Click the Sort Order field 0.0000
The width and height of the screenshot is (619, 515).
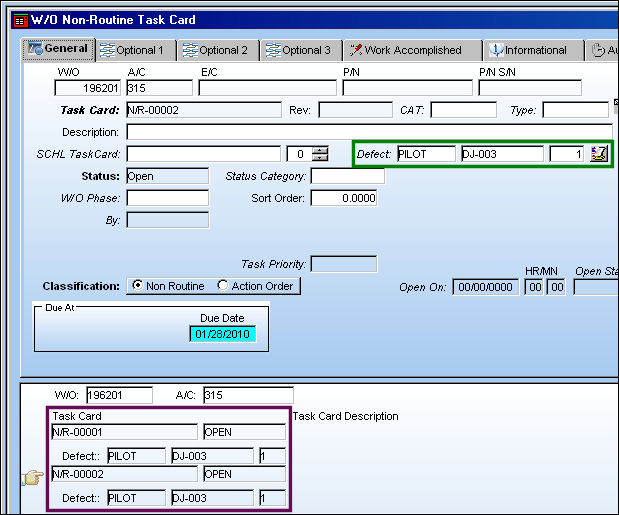[343, 198]
